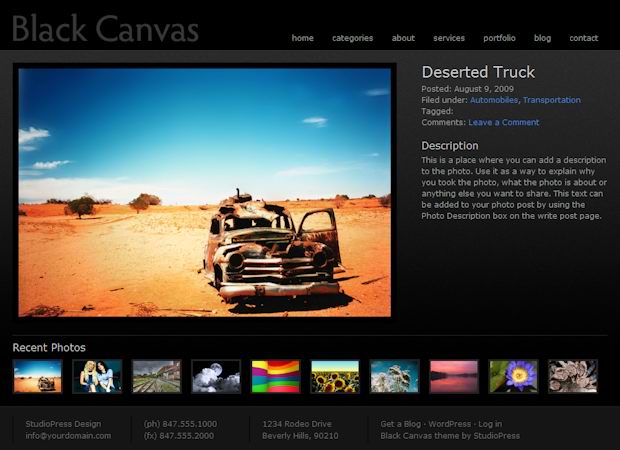Select the railway tracks thumbnail
The height and width of the screenshot is (450, 620).
click(157, 376)
